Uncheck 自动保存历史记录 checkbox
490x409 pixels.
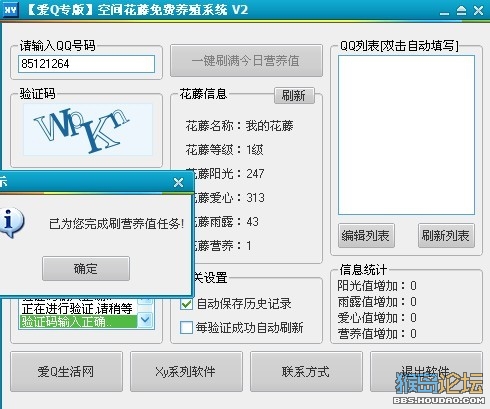(186, 304)
